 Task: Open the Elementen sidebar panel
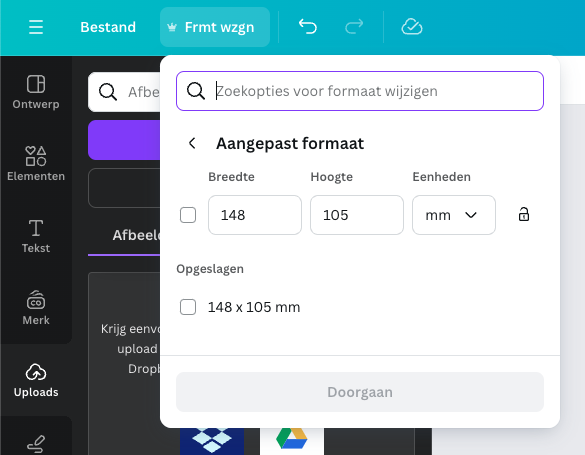[36, 163]
